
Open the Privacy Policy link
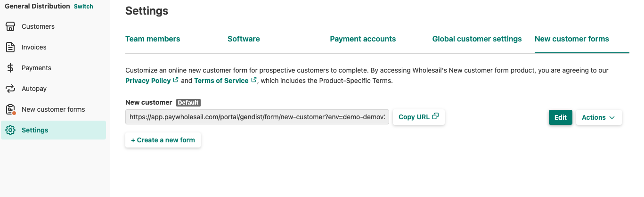click(148, 81)
